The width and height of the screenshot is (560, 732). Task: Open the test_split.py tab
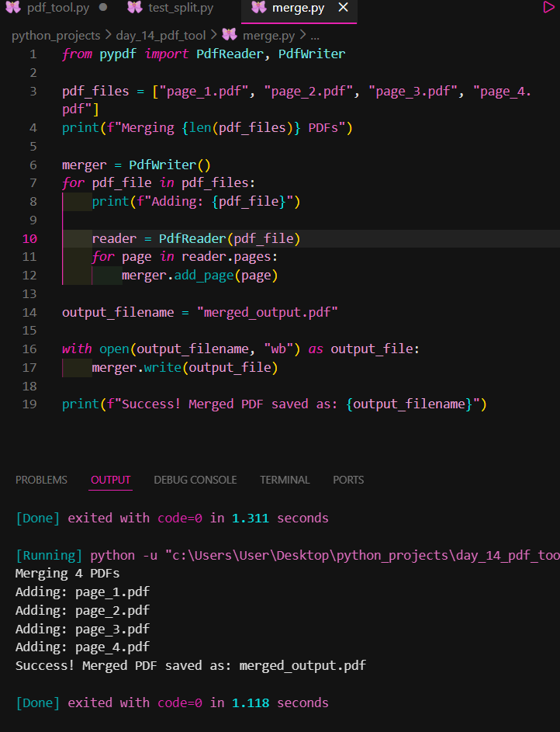pyautogui.click(x=181, y=8)
